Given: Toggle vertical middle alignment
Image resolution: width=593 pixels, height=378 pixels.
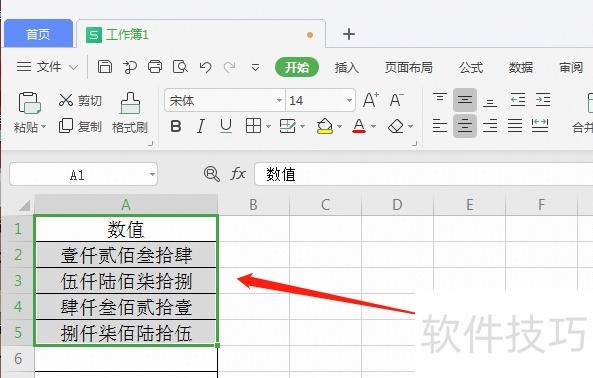Looking at the screenshot, I should tap(465, 100).
